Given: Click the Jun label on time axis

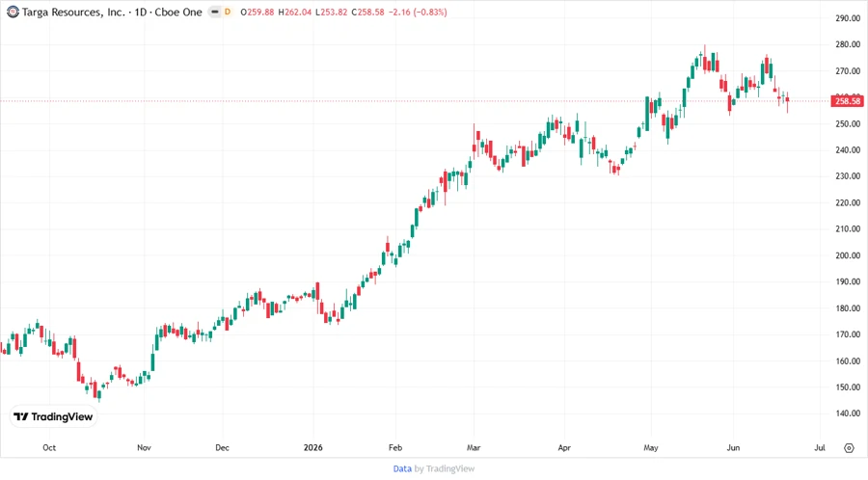Looking at the screenshot, I should tap(733, 447).
